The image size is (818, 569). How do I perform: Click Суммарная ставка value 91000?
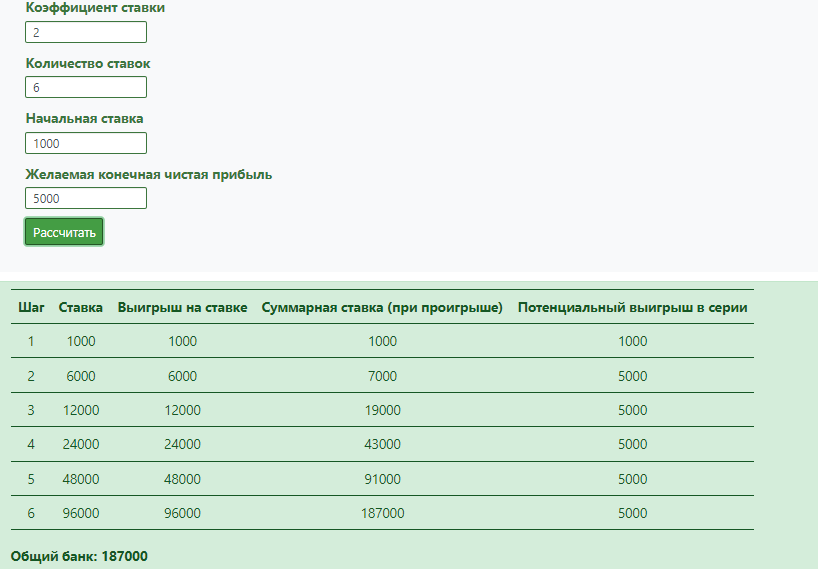click(382, 479)
